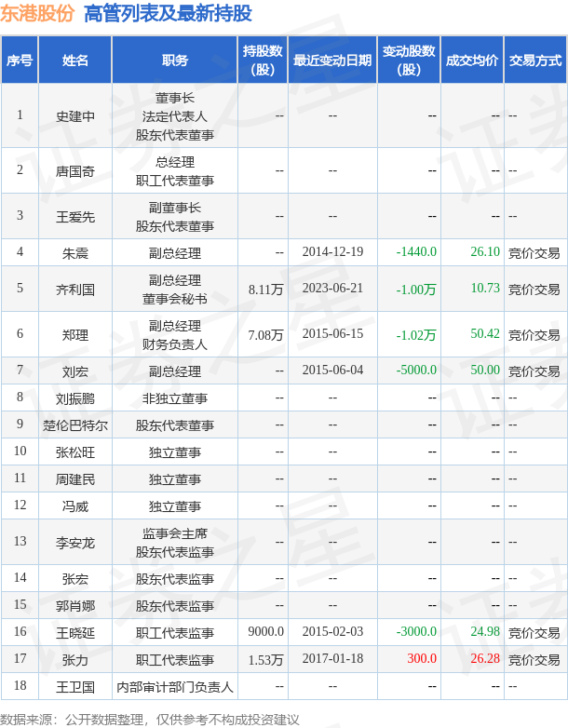Select the 最近变动日期 column header
Viewport: 568px width, 728px height.
click(332, 61)
